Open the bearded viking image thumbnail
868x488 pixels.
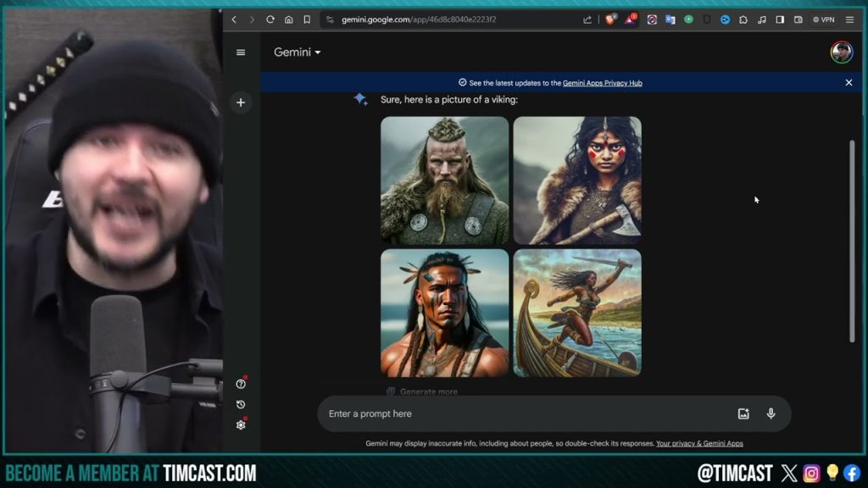[x=444, y=180]
